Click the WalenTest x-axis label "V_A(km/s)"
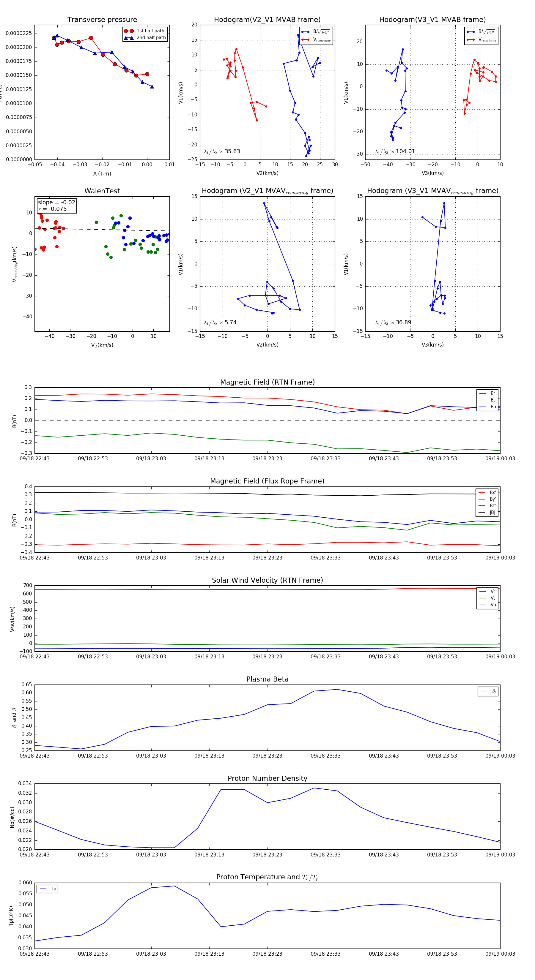The width and height of the screenshot is (535, 980). pos(102,345)
